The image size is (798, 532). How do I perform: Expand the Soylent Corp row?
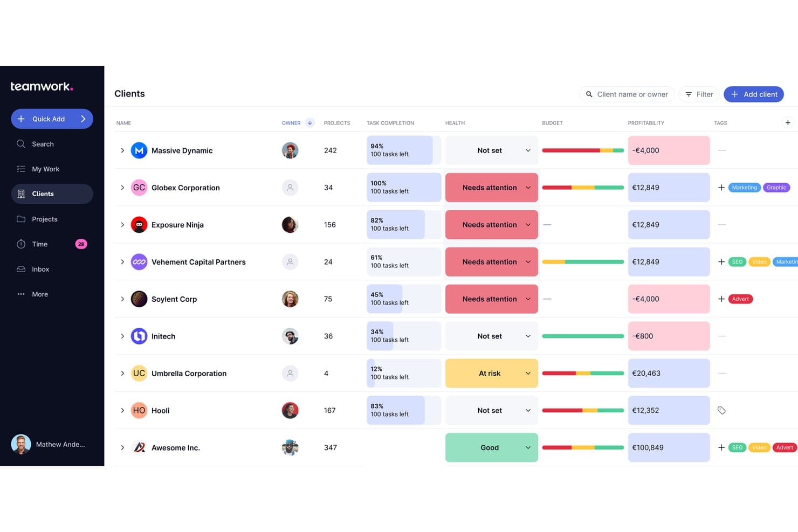point(122,299)
